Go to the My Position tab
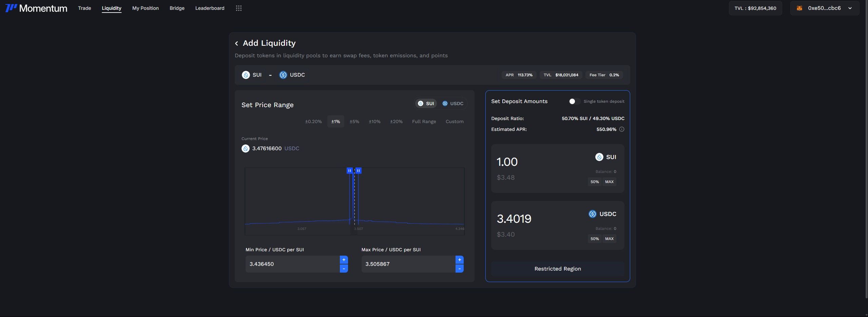 point(145,8)
